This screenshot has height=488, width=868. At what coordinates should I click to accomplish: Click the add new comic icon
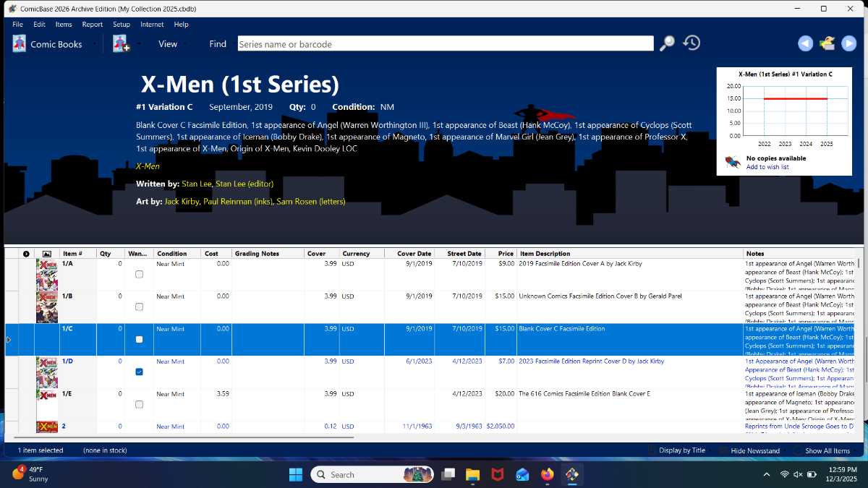121,44
